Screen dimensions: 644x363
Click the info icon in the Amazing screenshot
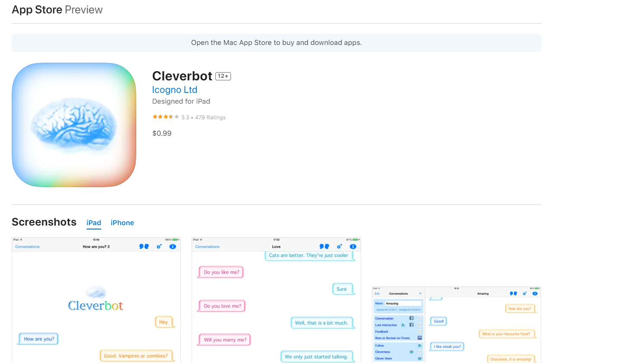pos(535,293)
